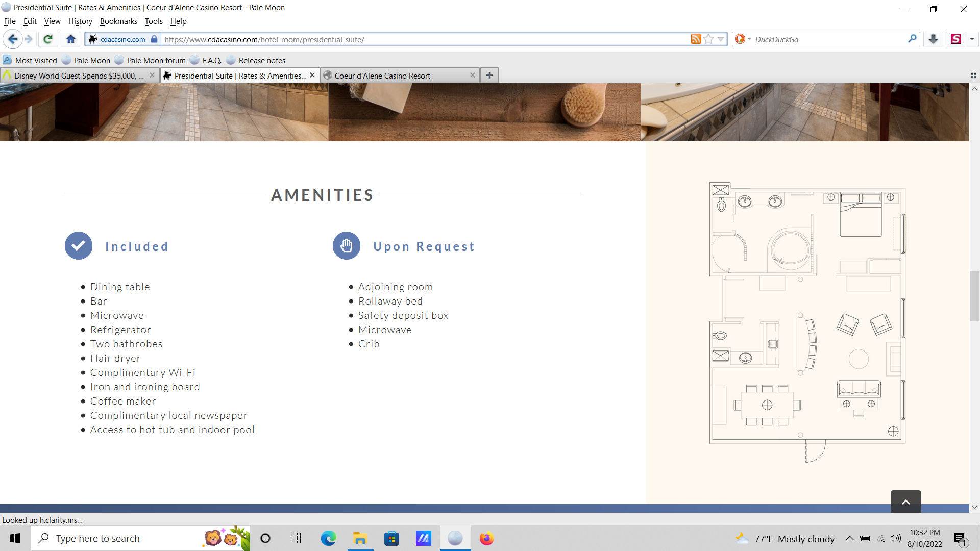
Task: Reload the current page
Action: (x=48, y=39)
